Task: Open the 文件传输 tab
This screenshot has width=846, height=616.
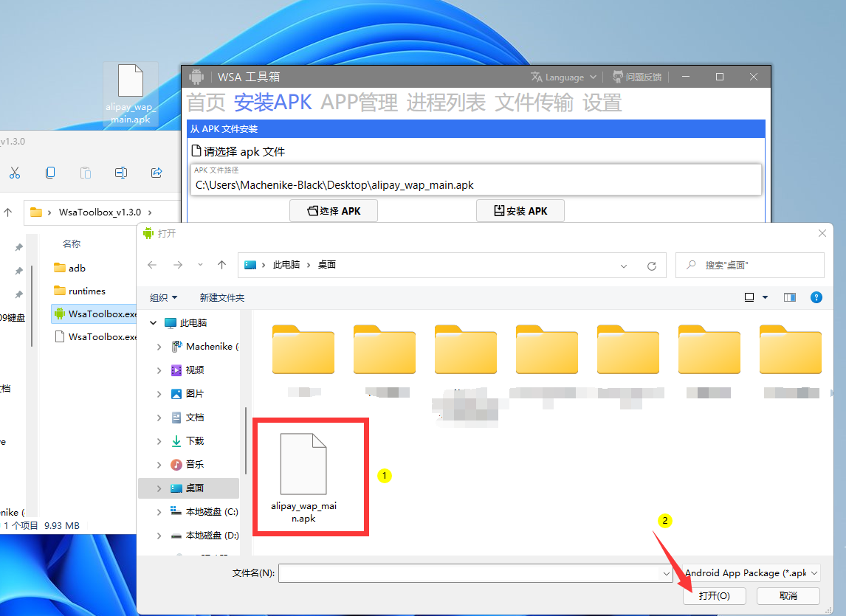Action: tap(534, 103)
